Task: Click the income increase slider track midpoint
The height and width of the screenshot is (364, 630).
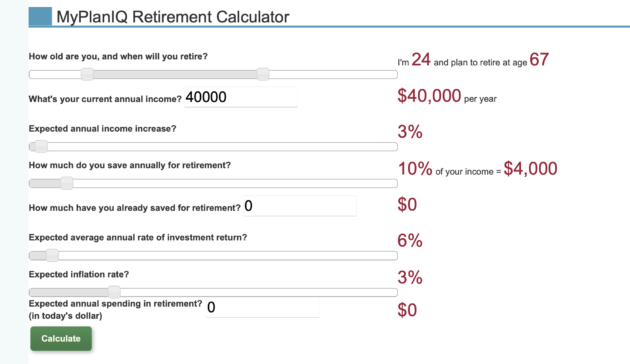Action: [x=213, y=147]
